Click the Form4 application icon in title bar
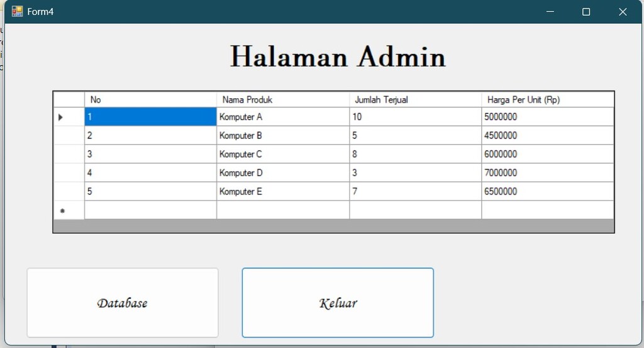 click(17, 11)
